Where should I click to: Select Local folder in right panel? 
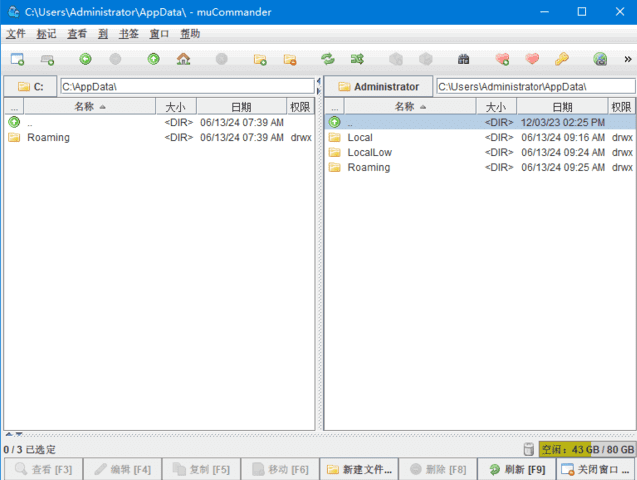(x=480, y=137)
